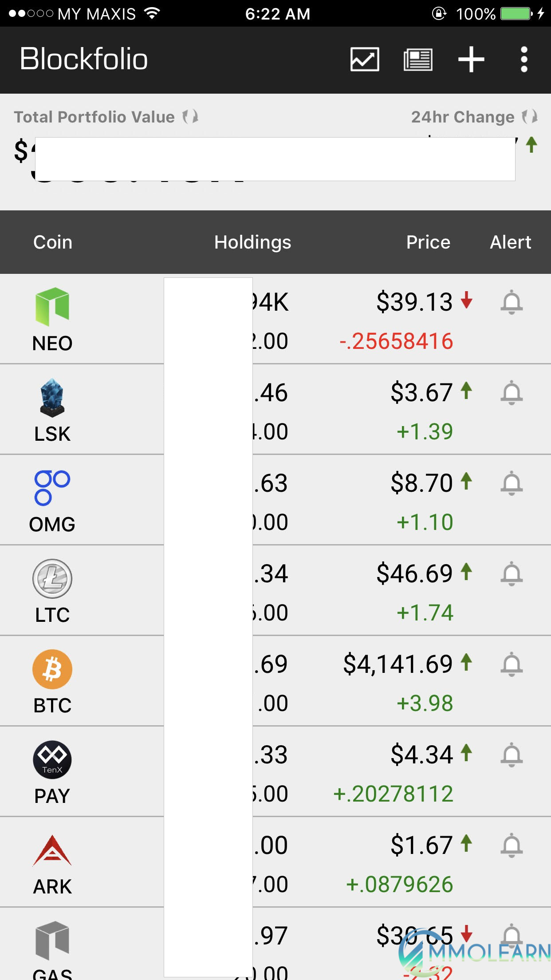Open the NEO coin logo
Viewport: 551px width, 980px height.
52,306
